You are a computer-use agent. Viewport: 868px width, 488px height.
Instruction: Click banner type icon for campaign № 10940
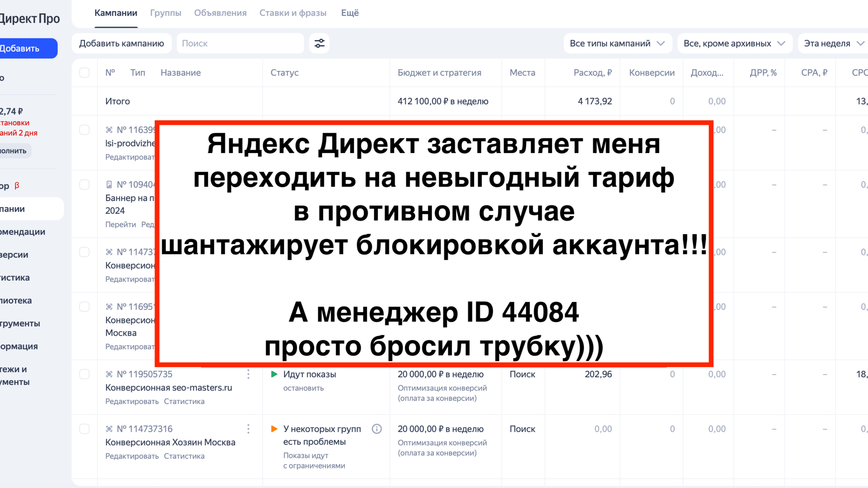(109, 185)
